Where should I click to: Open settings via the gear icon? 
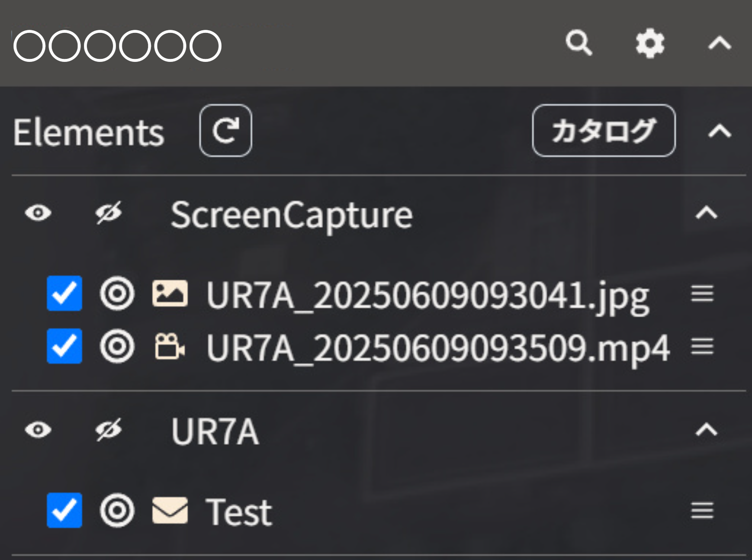tap(650, 43)
